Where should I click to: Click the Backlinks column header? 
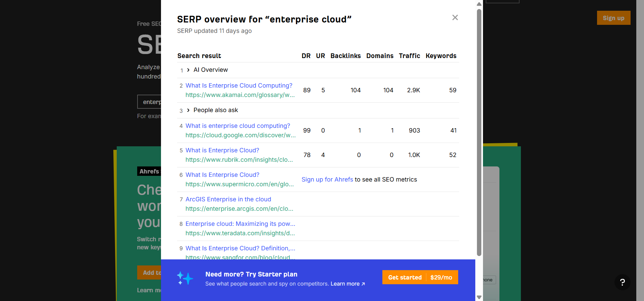click(x=345, y=56)
